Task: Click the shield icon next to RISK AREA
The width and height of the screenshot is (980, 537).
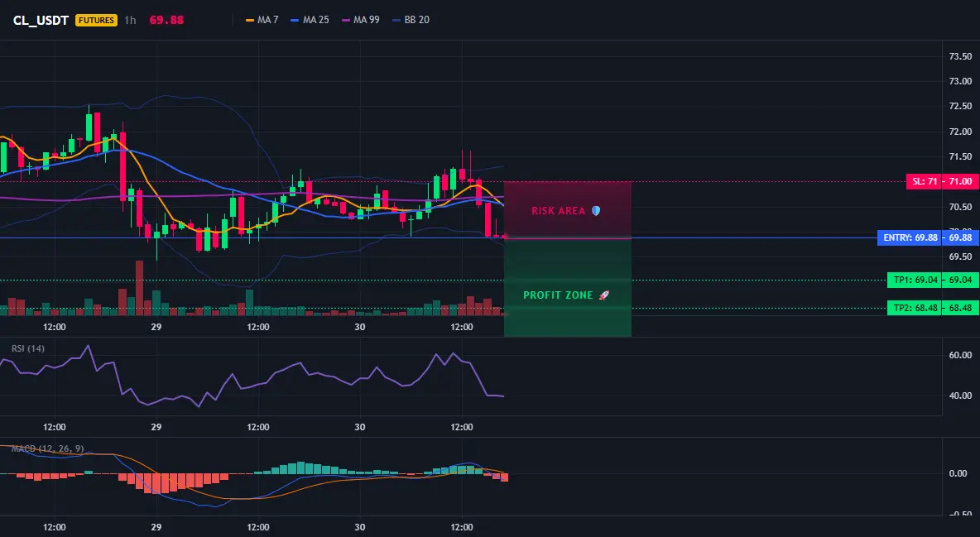Action: point(596,211)
